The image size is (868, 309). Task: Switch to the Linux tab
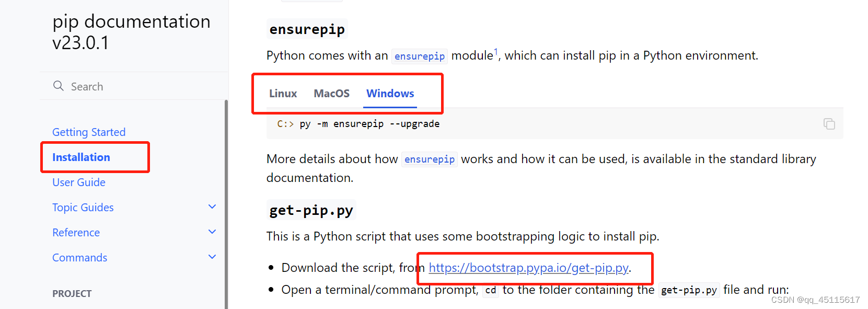tap(283, 93)
